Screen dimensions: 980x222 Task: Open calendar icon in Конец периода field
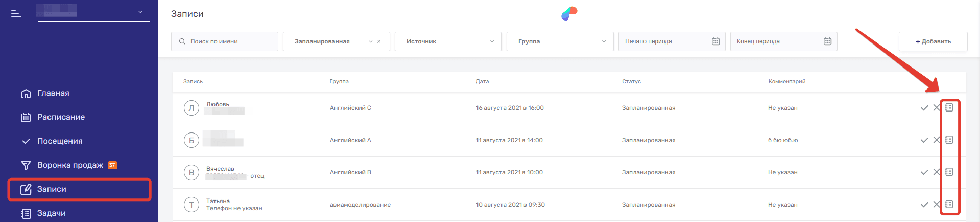[x=827, y=41]
